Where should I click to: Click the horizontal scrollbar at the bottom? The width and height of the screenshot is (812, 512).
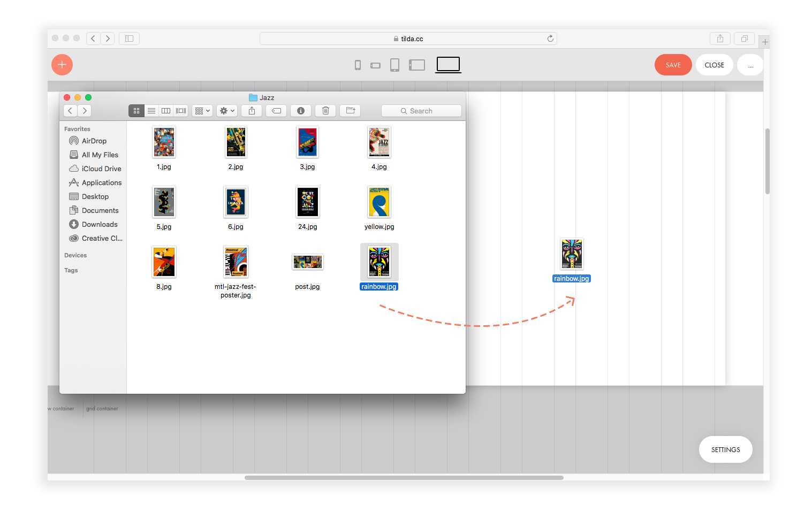[404, 478]
